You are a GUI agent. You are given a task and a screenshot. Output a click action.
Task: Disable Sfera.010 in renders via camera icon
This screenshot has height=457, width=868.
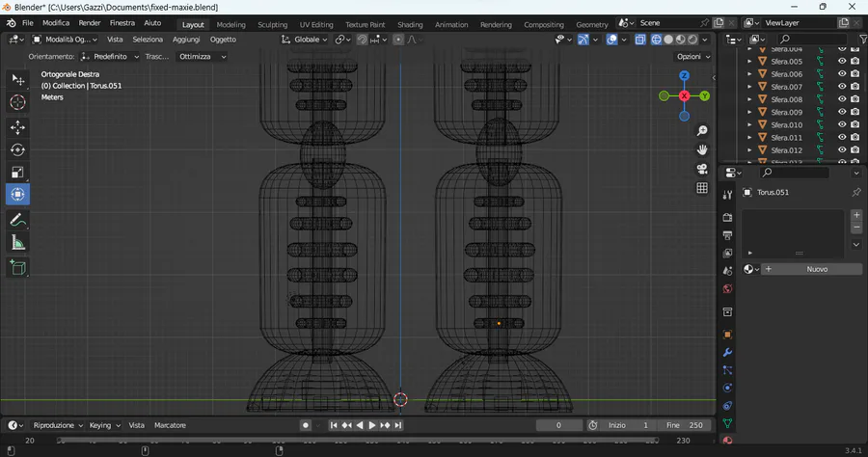(854, 124)
